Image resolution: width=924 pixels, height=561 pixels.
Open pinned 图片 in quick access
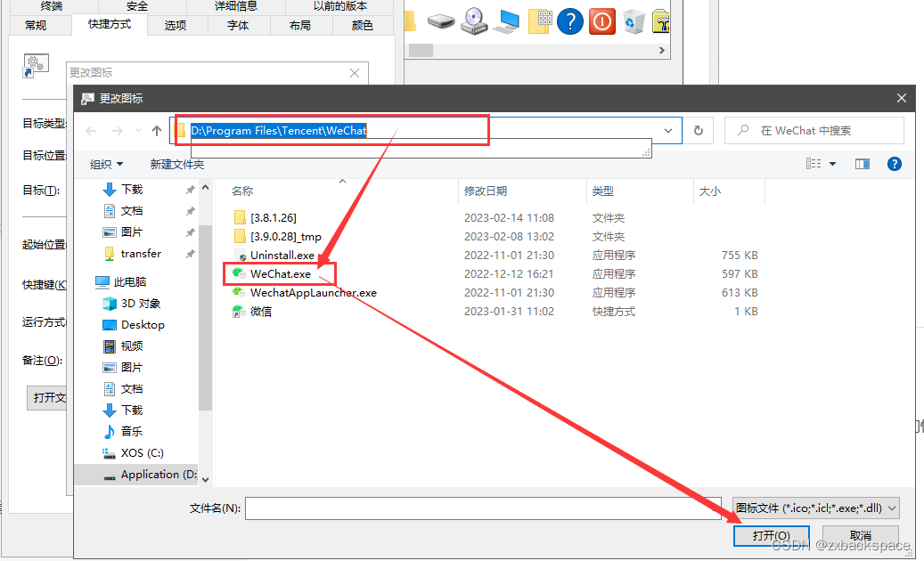tap(132, 232)
